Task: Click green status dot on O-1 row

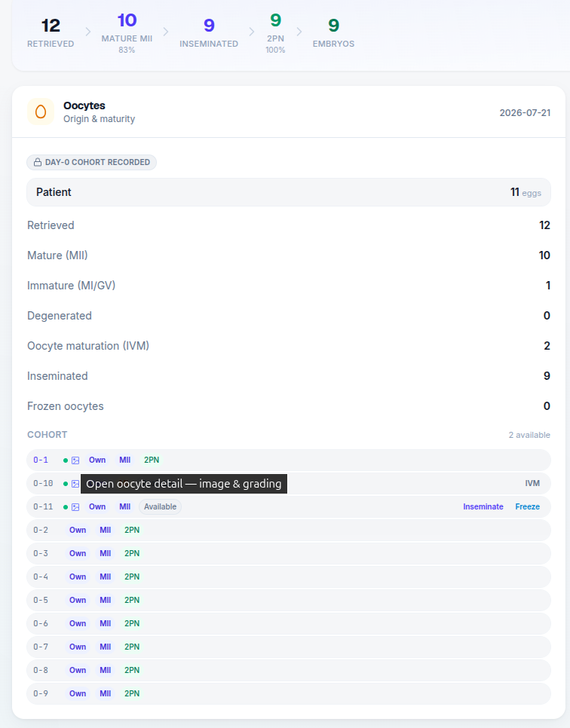Action: pyautogui.click(x=66, y=460)
